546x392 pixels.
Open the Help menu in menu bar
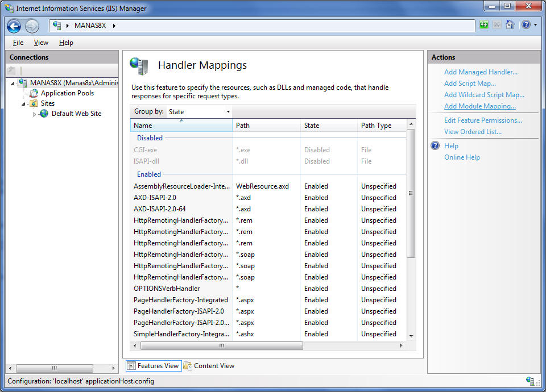pos(66,43)
